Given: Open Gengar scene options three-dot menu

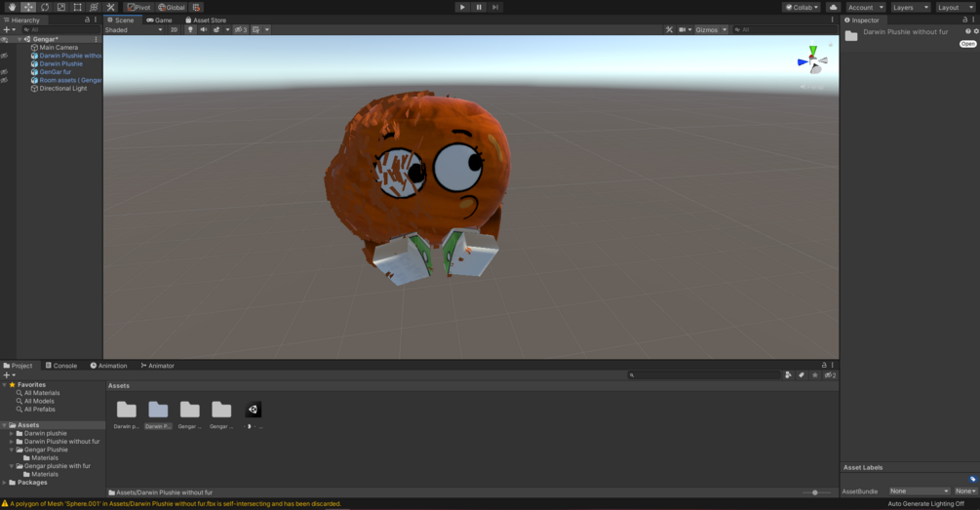Looking at the screenshot, I should coord(96,39).
